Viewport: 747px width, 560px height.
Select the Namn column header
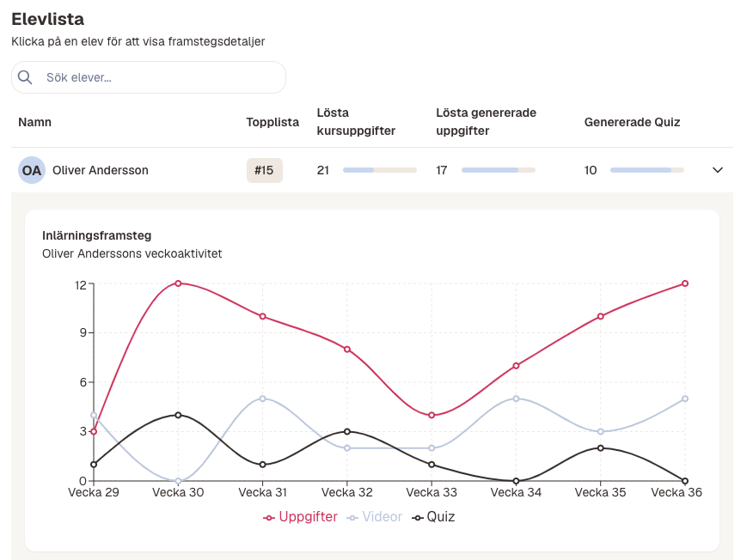click(34, 122)
